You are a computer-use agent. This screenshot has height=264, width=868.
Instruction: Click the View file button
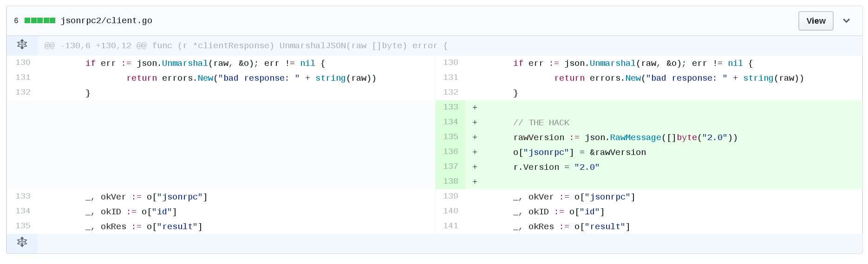point(816,21)
